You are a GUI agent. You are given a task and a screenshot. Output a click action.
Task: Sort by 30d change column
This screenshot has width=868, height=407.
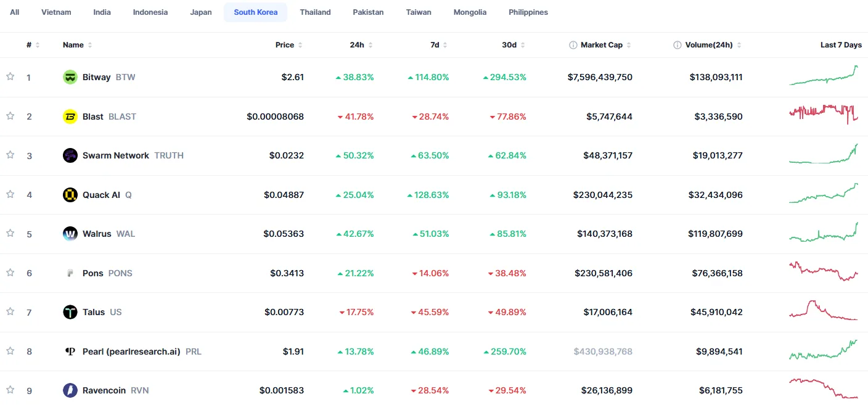pyautogui.click(x=514, y=45)
